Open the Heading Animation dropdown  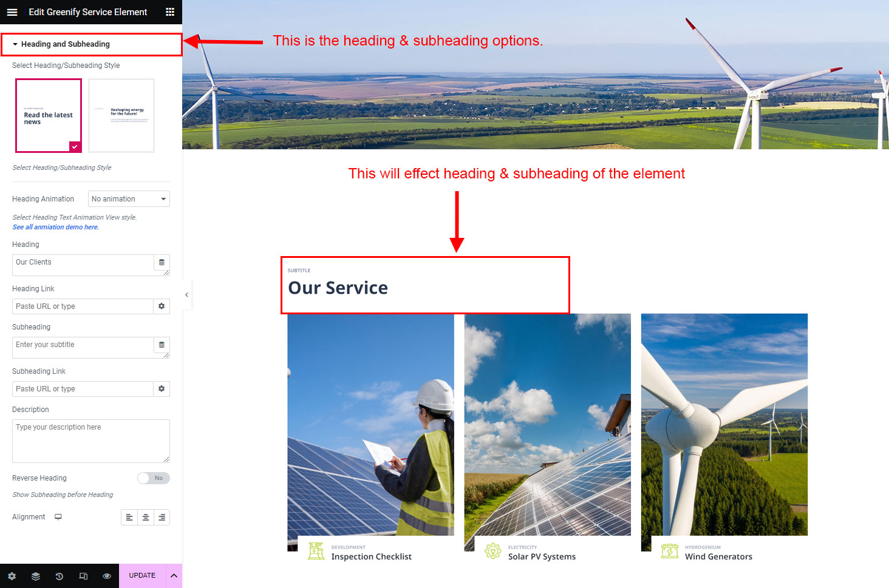(x=129, y=199)
